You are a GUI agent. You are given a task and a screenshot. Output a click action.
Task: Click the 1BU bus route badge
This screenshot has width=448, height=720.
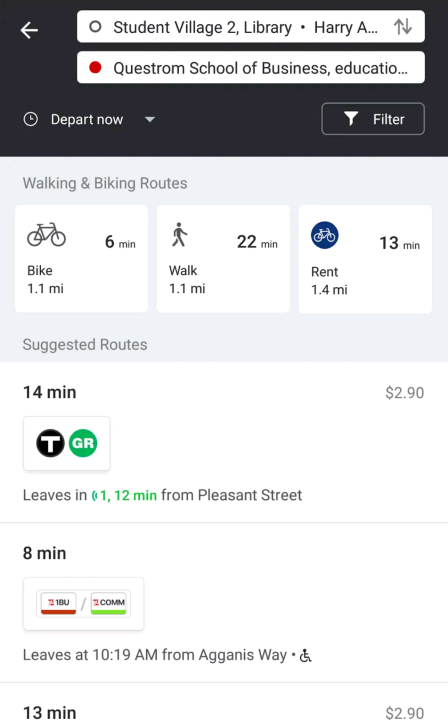click(x=58, y=603)
